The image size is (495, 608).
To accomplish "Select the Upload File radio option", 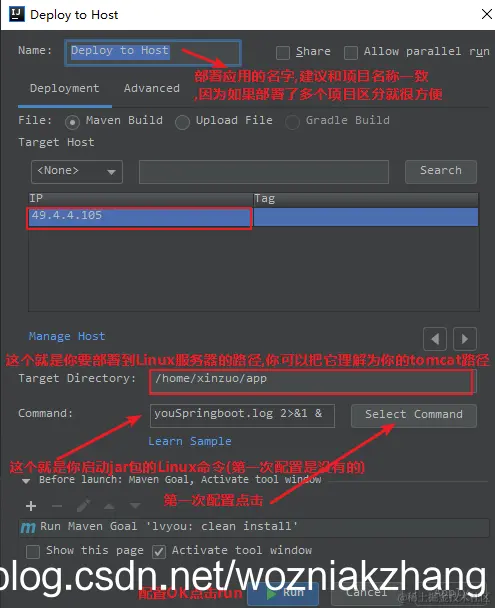I will [x=182, y=122].
